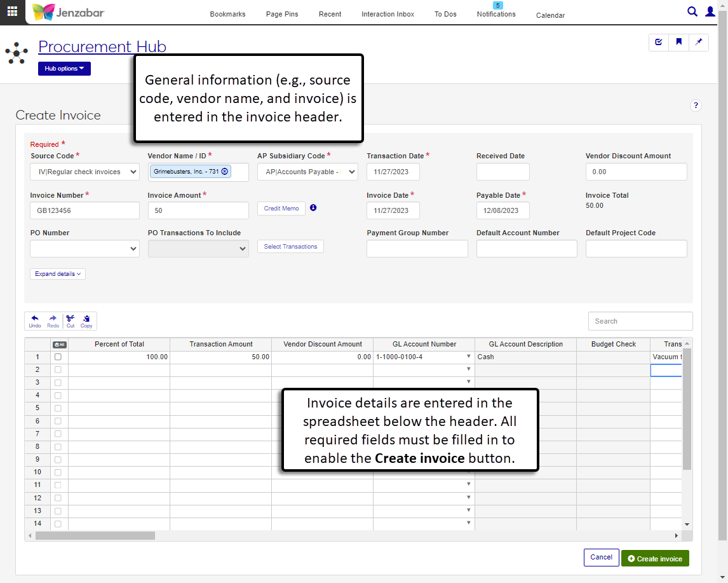
Task: Click the Copy icon in spreadsheet toolbar
Action: pos(86,321)
